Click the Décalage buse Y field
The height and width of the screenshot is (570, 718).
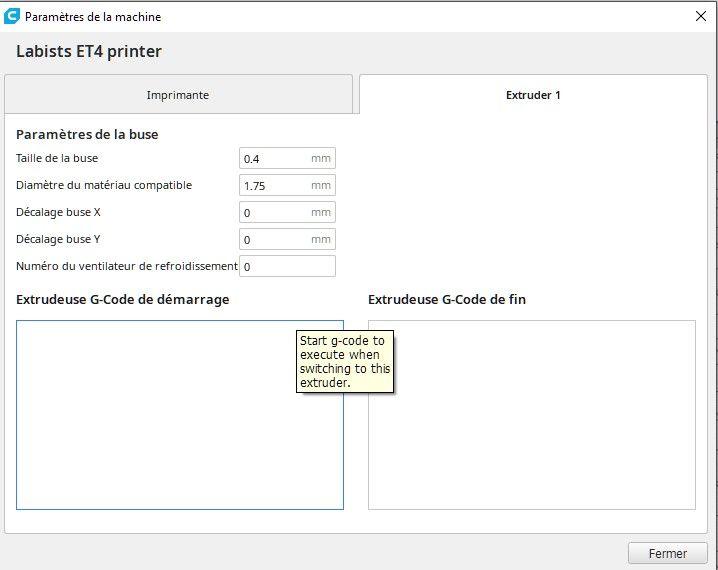click(x=287, y=239)
